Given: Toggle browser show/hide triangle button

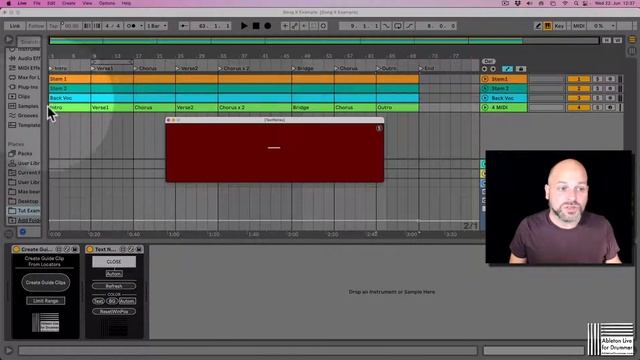Looking at the screenshot, I should point(9,40).
